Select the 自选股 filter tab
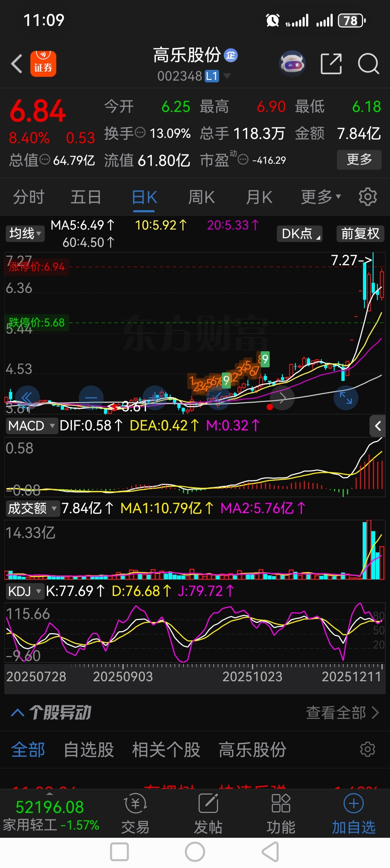Image resolution: width=390 pixels, height=868 pixels. tap(89, 750)
